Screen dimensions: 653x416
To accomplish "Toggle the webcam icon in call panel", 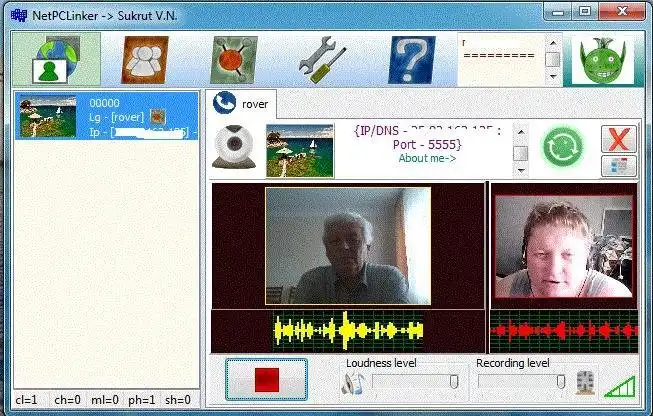I will click(x=234, y=147).
